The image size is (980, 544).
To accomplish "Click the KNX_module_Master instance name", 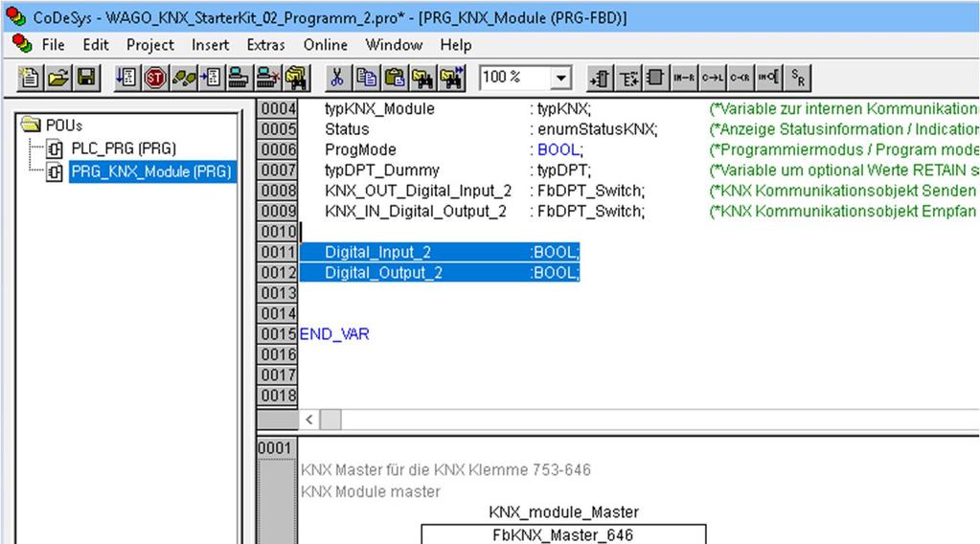I will click(x=563, y=512).
